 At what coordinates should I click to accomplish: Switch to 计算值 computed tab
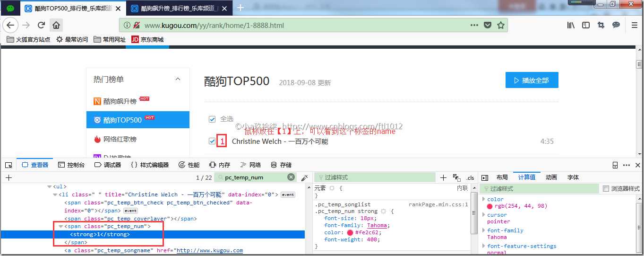pyautogui.click(x=526, y=177)
